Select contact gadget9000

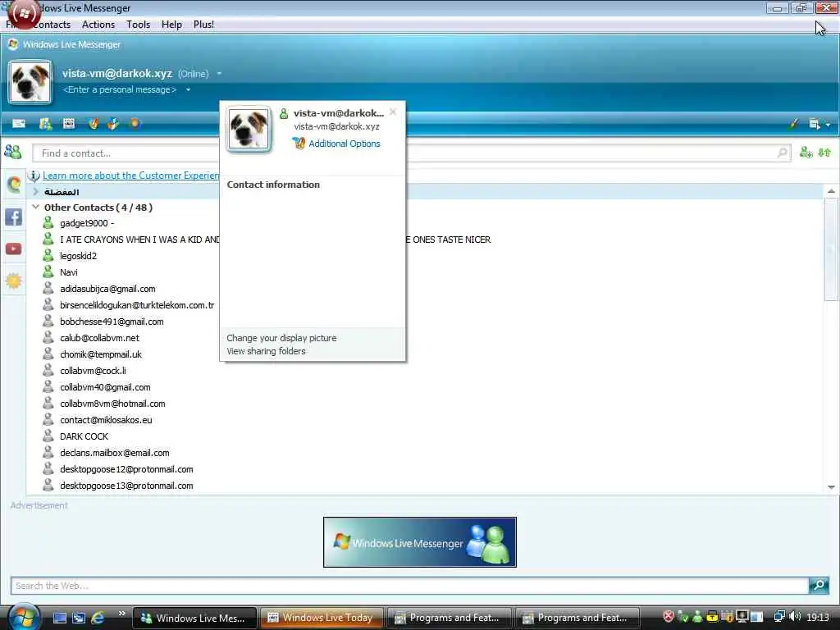(87, 223)
